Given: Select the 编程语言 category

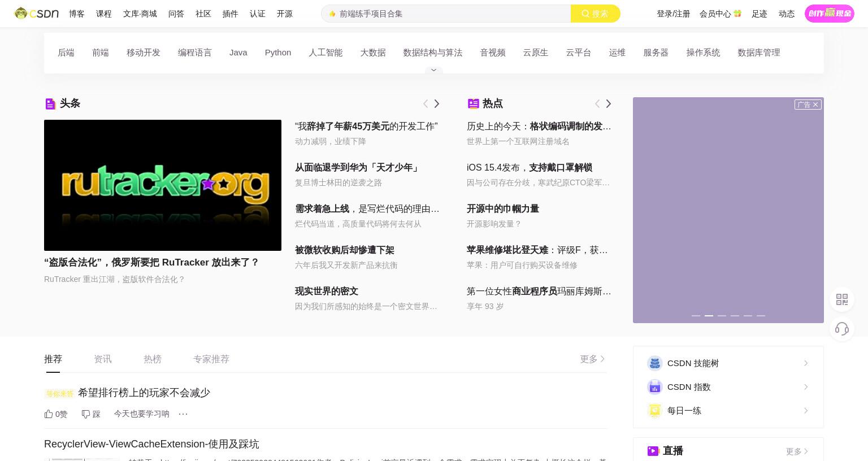Looking at the screenshot, I should pyautogui.click(x=195, y=53).
